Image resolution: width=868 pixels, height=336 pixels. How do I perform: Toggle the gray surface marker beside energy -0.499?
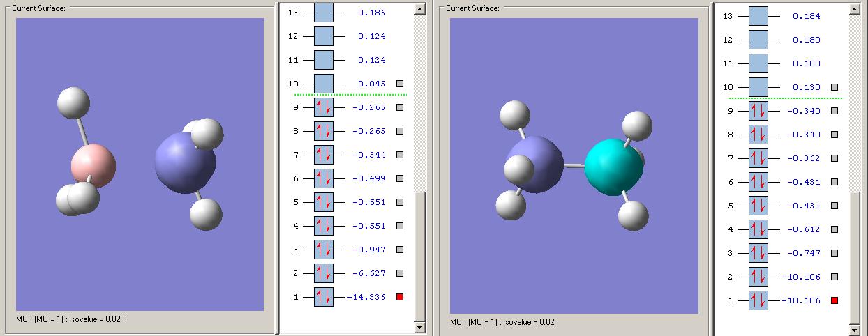pyautogui.click(x=400, y=178)
